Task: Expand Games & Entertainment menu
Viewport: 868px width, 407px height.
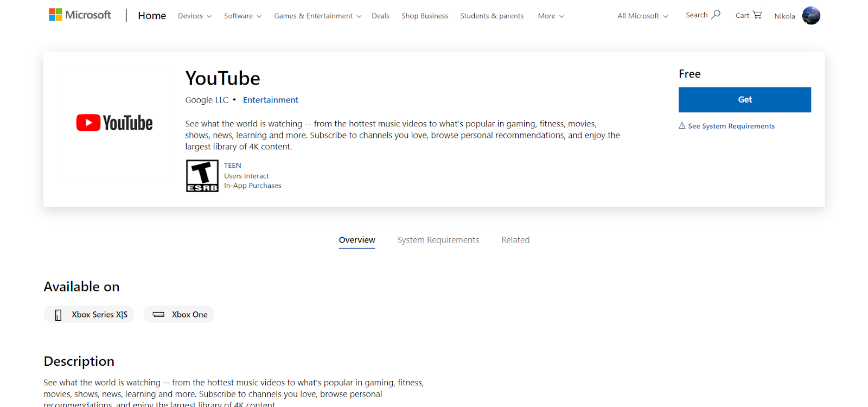Action: (x=317, y=16)
